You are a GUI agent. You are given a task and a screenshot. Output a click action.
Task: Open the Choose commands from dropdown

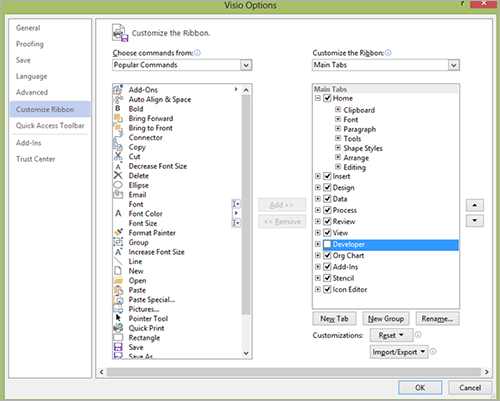[246, 65]
